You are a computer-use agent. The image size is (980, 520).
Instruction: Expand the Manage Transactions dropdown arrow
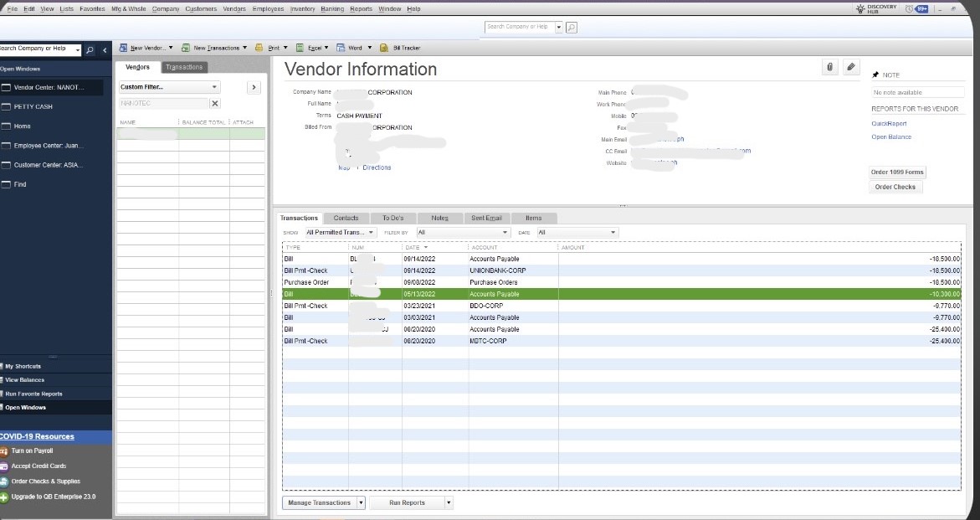[361, 502]
